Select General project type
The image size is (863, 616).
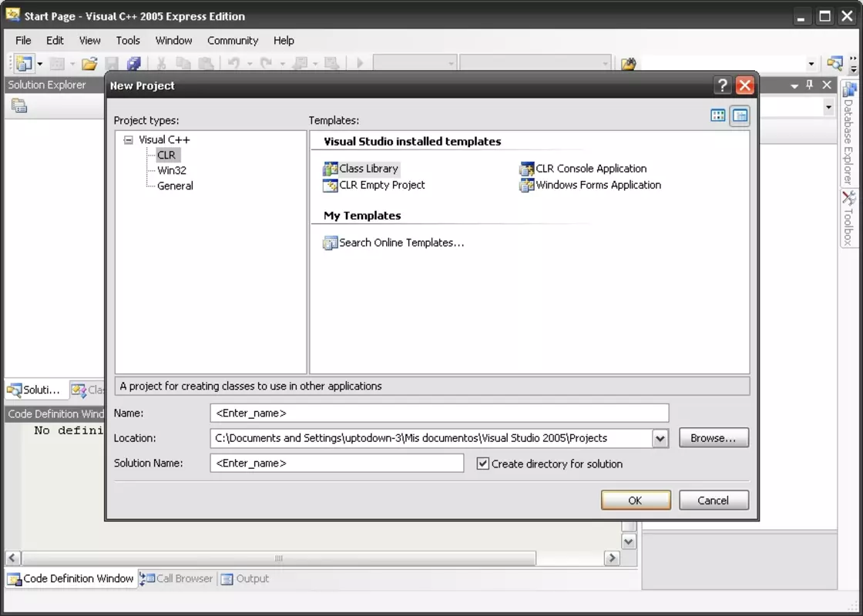(175, 186)
